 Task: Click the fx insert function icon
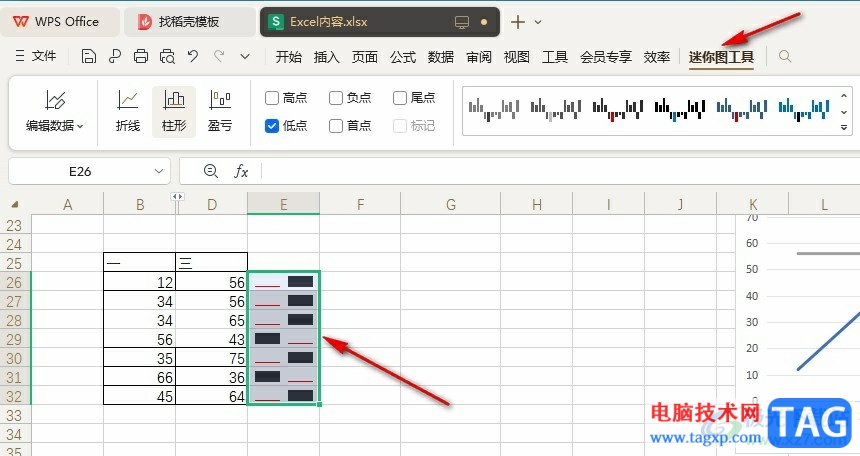[241, 171]
